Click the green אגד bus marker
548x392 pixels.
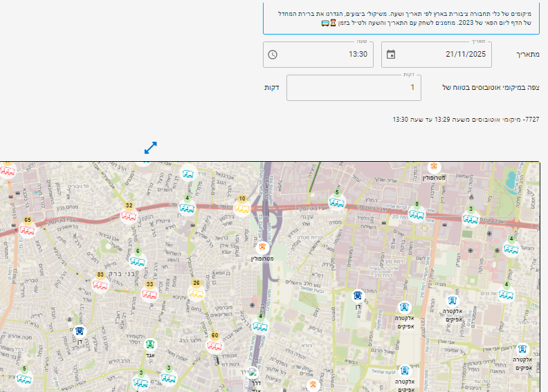click(x=150, y=345)
